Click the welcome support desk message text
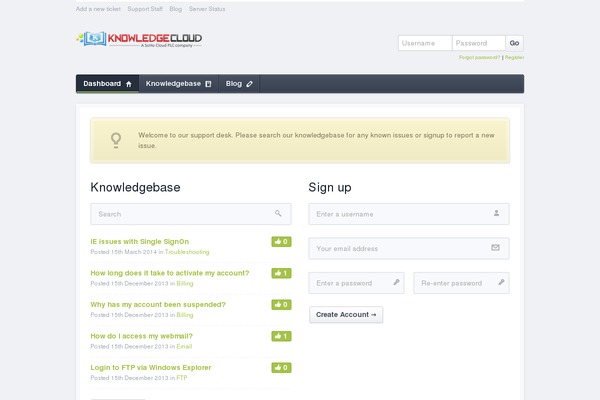The image size is (600, 400). [x=316, y=140]
